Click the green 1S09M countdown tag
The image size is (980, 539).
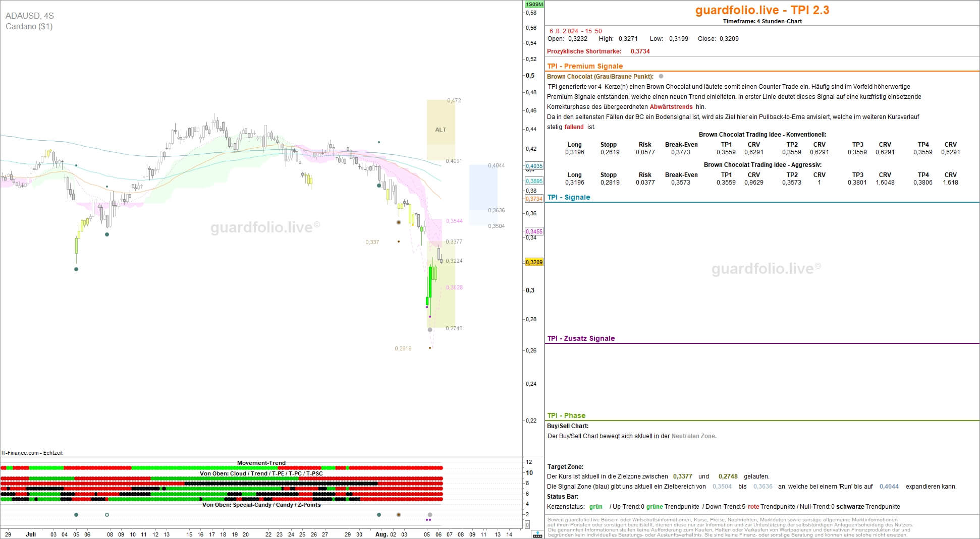coord(534,5)
